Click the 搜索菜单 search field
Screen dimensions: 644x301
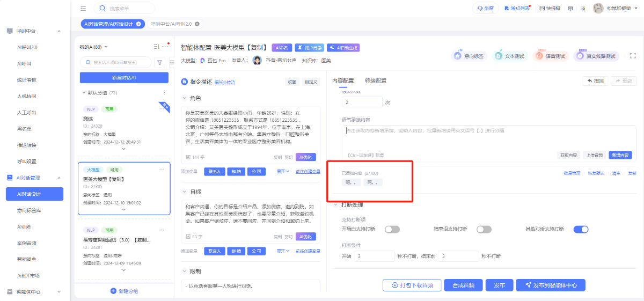pyautogui.click(x=129, y=9)
